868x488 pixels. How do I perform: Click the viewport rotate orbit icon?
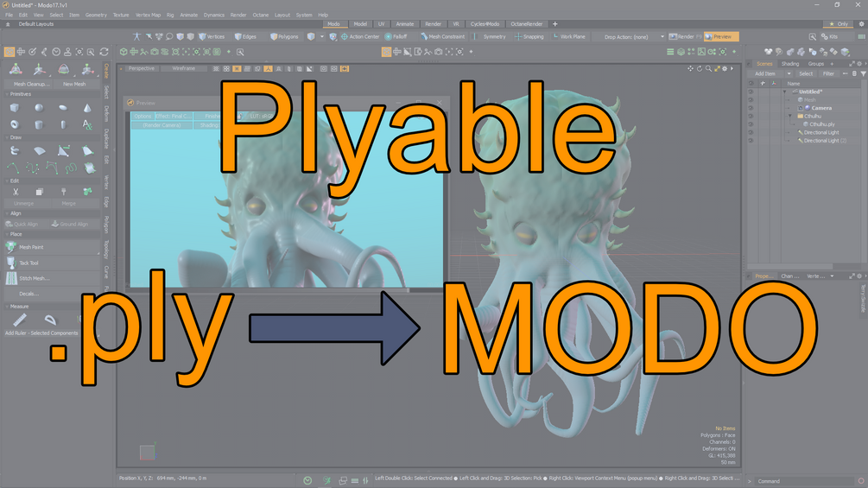pos(700,68)
